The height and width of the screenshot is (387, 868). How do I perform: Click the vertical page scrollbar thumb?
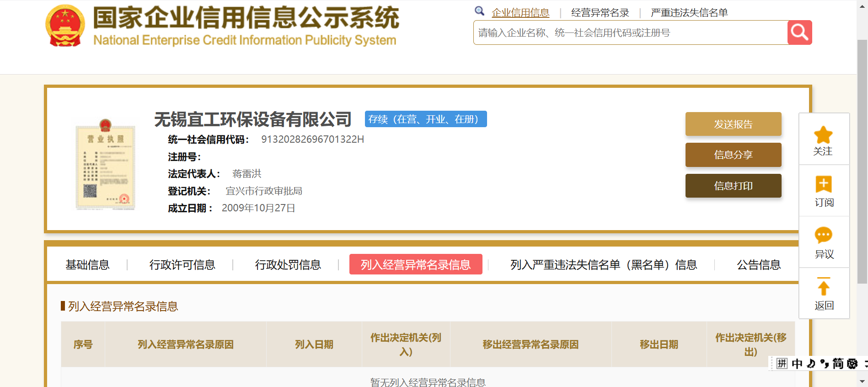(863, 161)
